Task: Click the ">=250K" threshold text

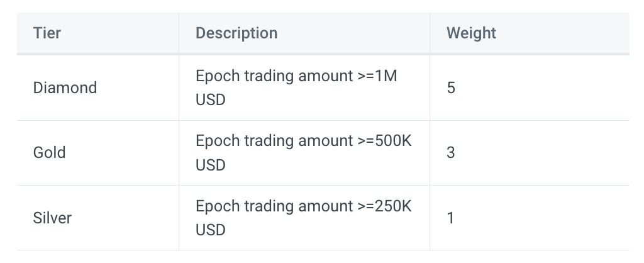Action: [x=384, y=206]
